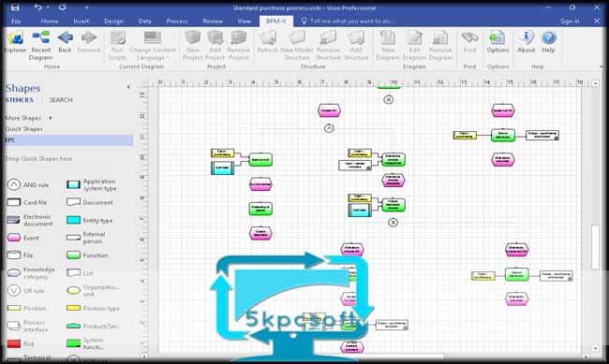Collapse the Shapes pane arrow

128,86
